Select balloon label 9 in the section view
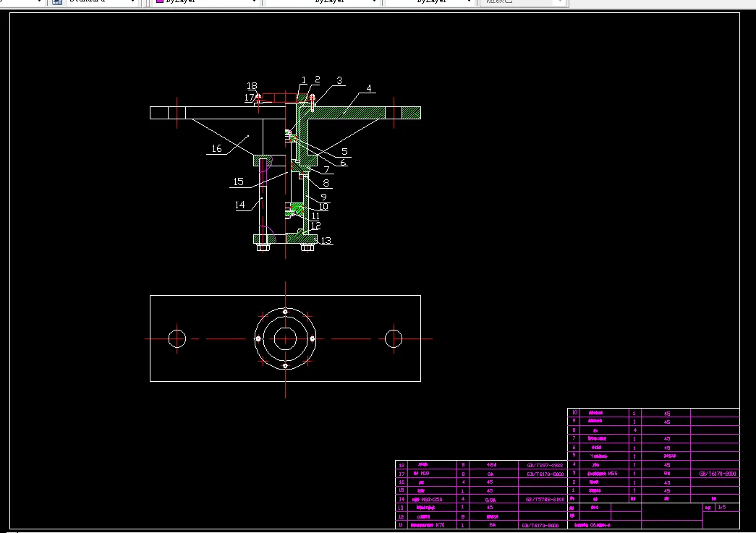 [x=323, y=197]
